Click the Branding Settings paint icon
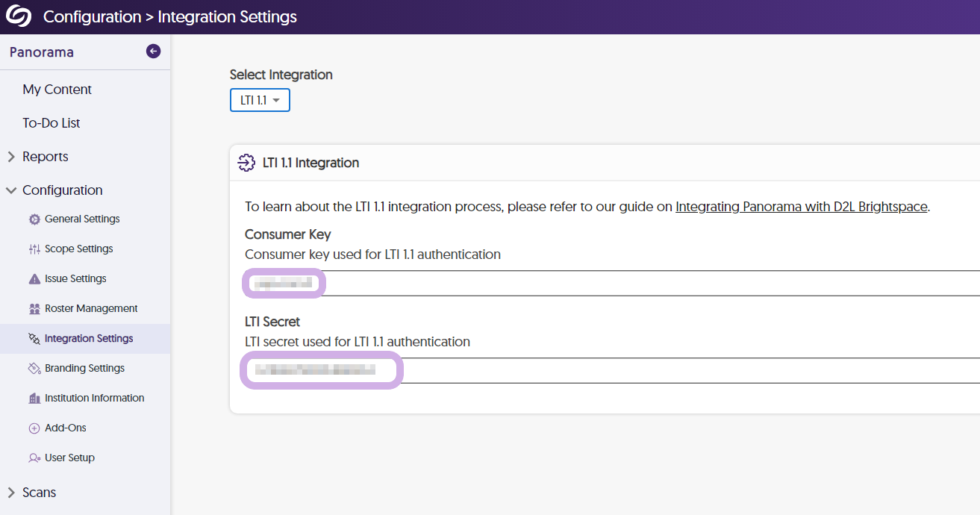Screen dimensions: 980x515 click(34, 369)
